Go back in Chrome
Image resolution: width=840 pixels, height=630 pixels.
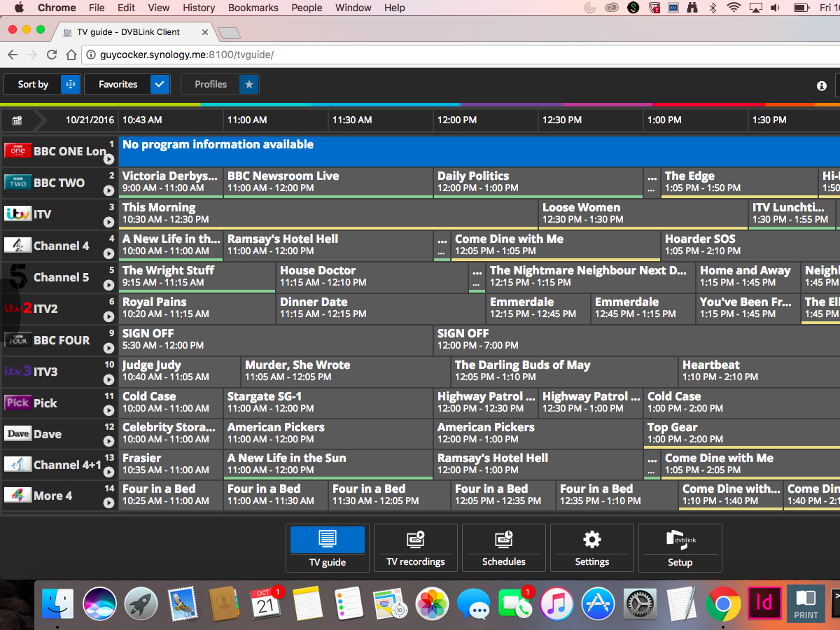pyautogui.click(x=13, y=55)
